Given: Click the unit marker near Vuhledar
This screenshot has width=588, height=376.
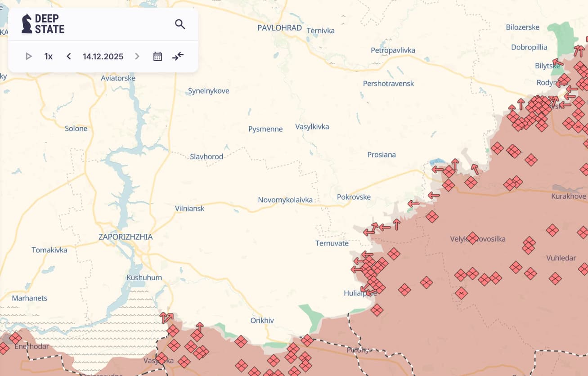Looking at the screenshot, I should (555, 278).
